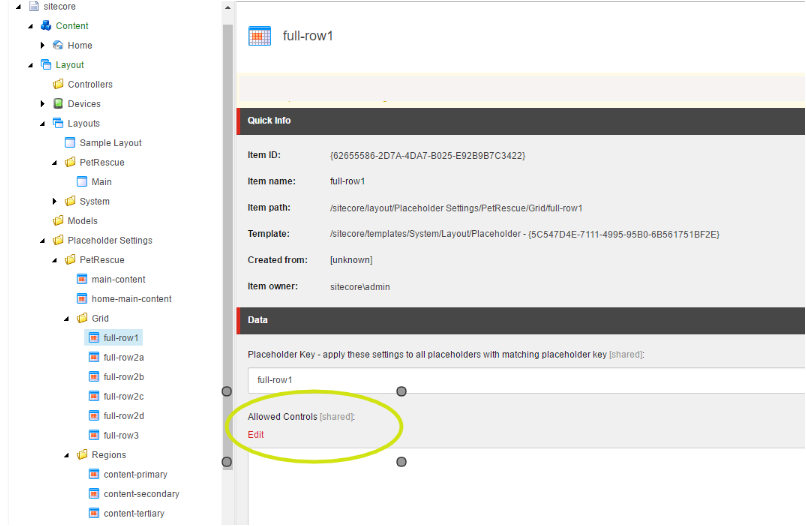Screen dimensions: 806x526
Task: Click the content-primary placeholder icon
Action: click(94, 474)
